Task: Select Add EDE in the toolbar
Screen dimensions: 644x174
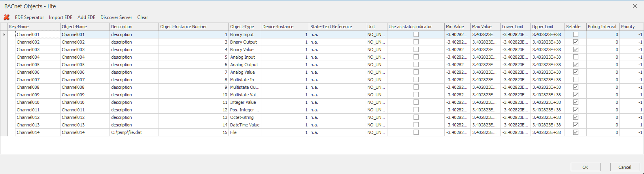Action: pyautogui.click(x=86, y=17)
